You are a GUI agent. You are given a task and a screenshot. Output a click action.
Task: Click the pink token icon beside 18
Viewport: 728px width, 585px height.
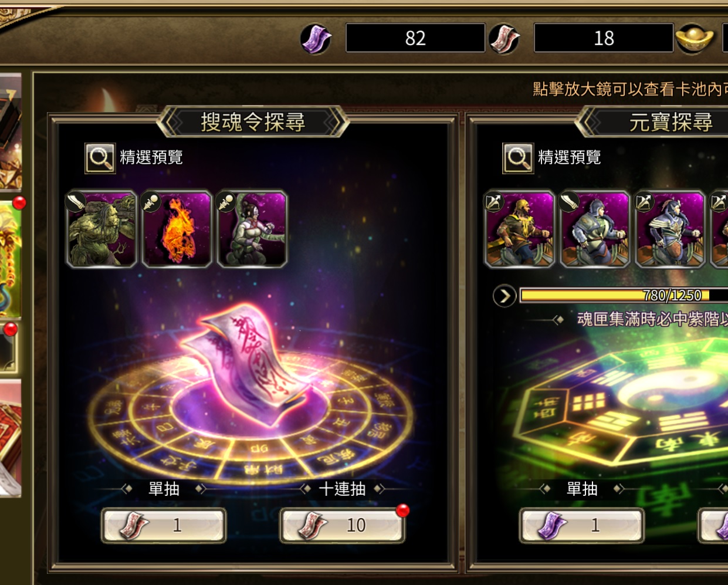(504, 39)
